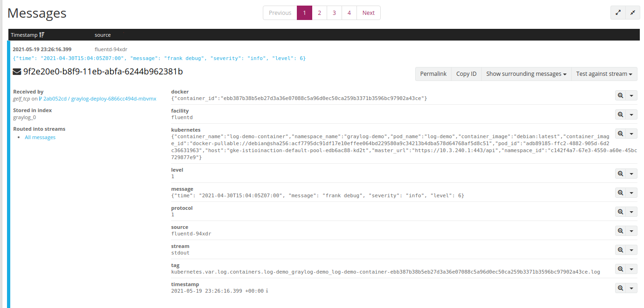Click the Permalink button
This screenshot has height=308, width=644.
[433, 74]
